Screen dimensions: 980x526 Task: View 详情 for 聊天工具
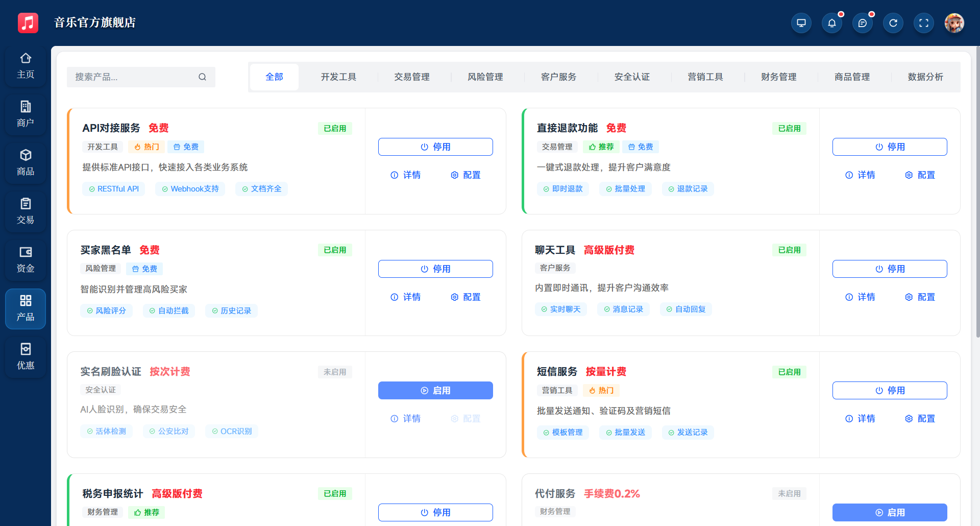click(x=860, y=297)
